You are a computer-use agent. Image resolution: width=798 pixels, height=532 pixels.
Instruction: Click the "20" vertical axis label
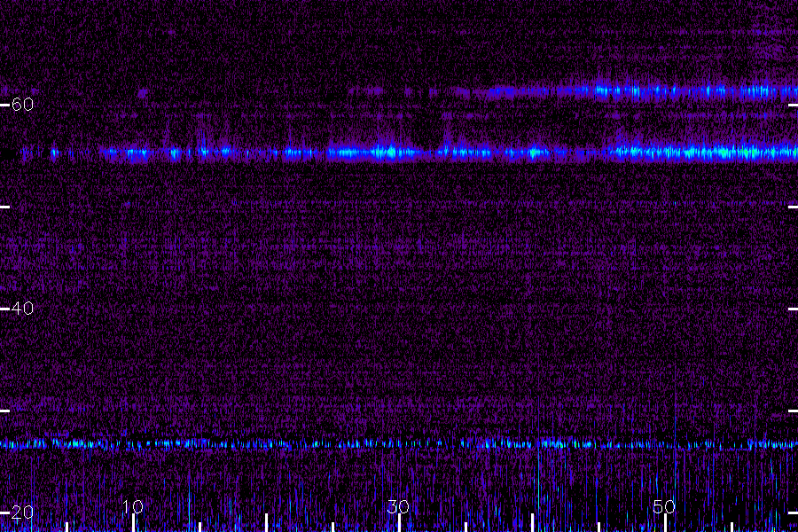click(22, 512)
